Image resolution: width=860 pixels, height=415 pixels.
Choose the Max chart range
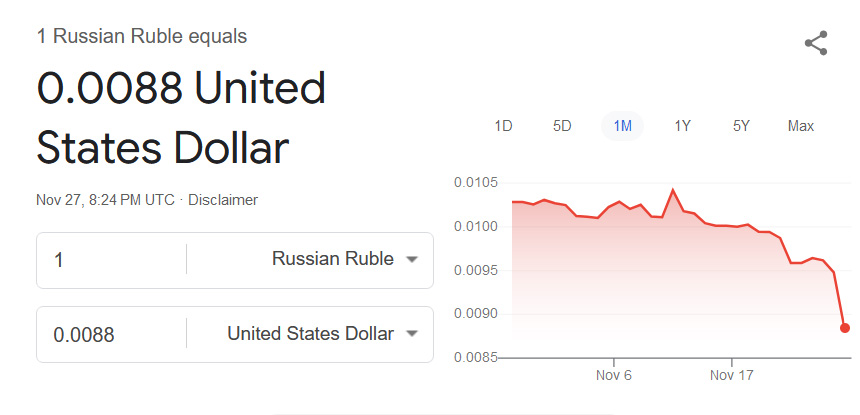click(x=800, y=126)
